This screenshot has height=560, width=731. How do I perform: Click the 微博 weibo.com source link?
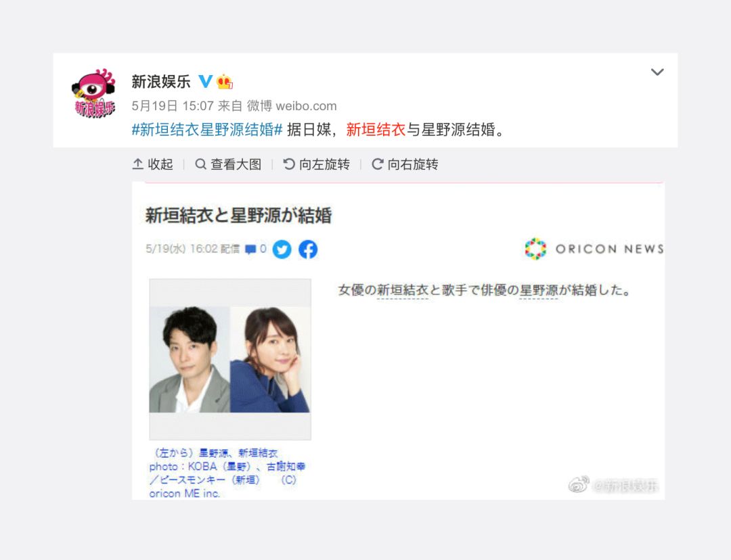pyautogui.click(x=291, y=106)
